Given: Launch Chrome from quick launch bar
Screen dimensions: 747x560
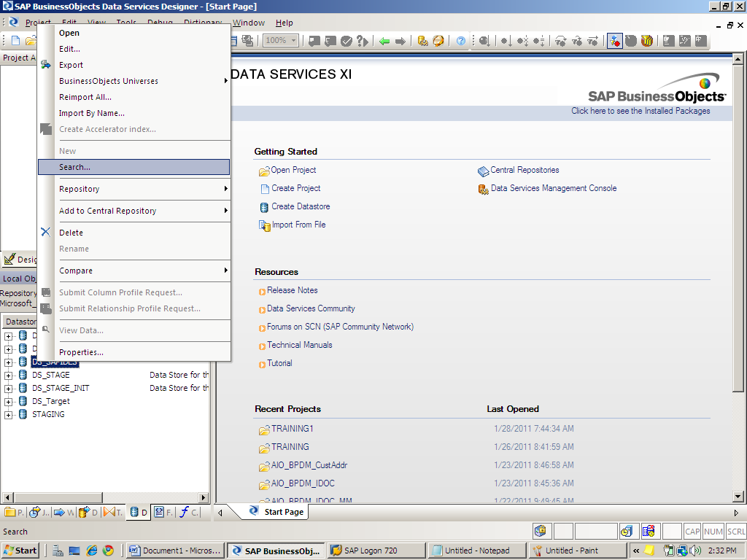Looking at the screenshot, I should 108,551.
